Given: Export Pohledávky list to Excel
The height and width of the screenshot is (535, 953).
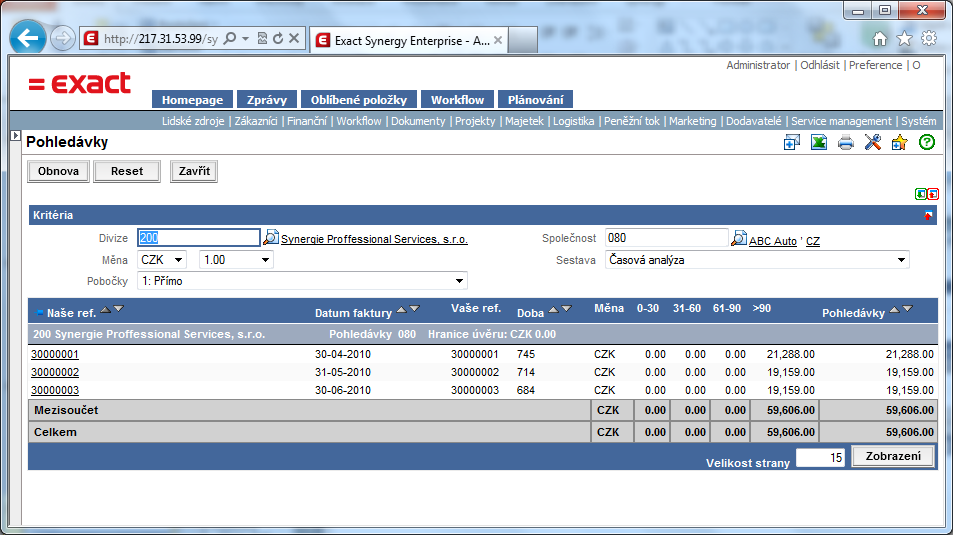Looking at the screenshot, I should tap(819, 143).
